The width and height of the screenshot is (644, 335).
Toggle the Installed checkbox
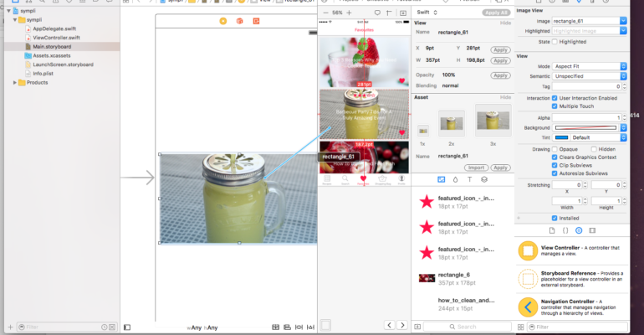pos(555,219)
